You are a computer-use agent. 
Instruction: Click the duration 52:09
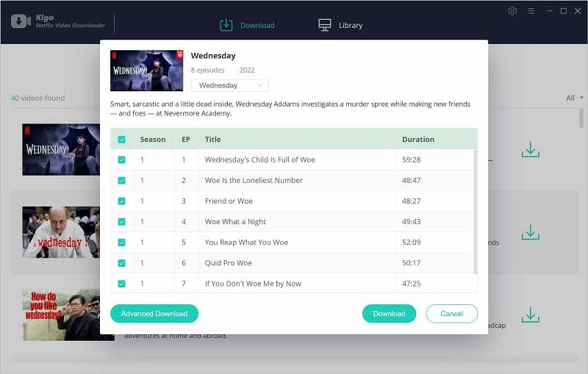click(412, 242)
